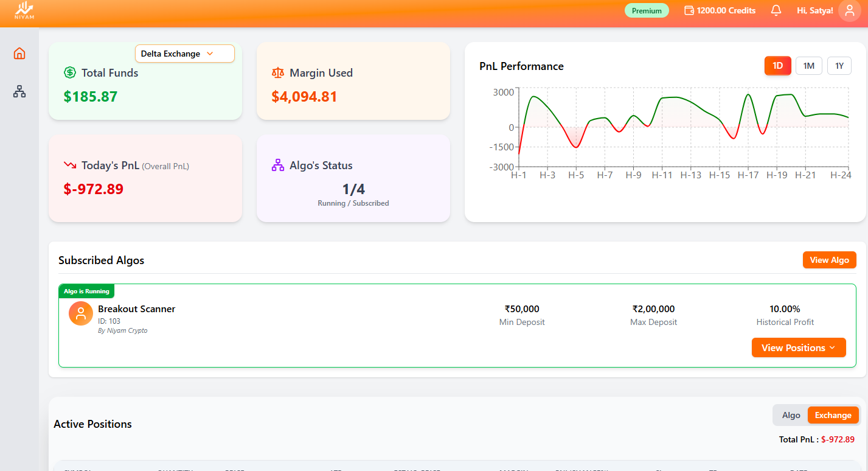Expand the View Positions dropdown
Image resolution: width=868 pixels, height=471 pixels.
click(x=799, y=347)
